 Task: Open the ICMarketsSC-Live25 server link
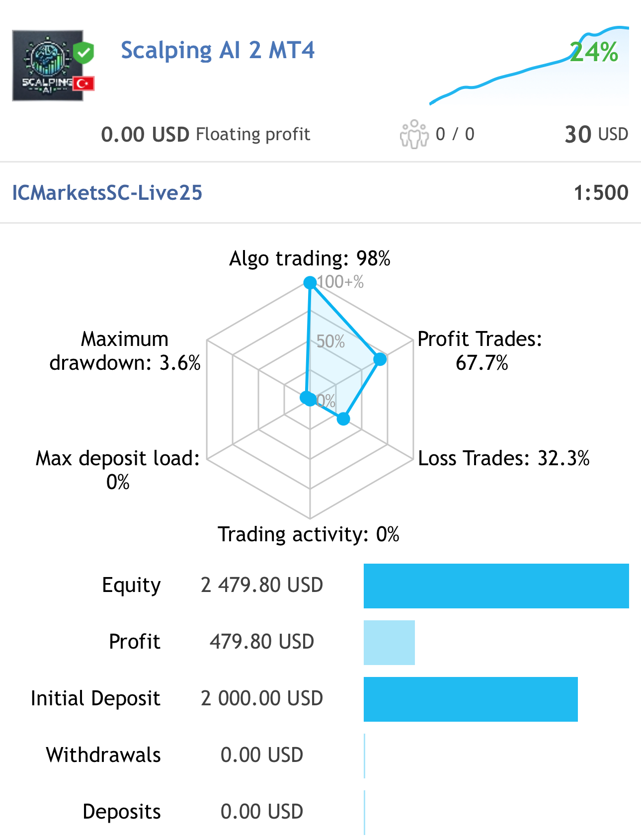(107, 193)
